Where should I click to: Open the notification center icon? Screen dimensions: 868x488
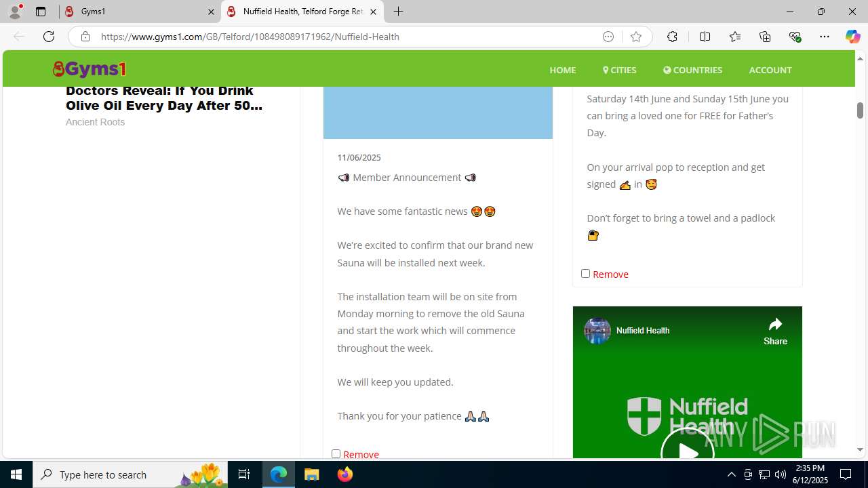846,474
